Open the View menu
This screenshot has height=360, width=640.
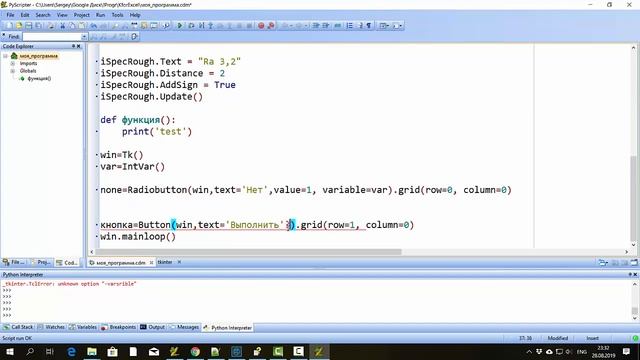pyautogui.click(x=62, y=15)
